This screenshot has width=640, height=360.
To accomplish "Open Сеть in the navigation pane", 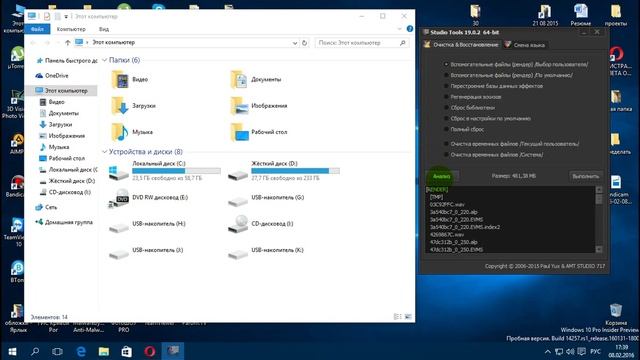I will coord(46,207).
